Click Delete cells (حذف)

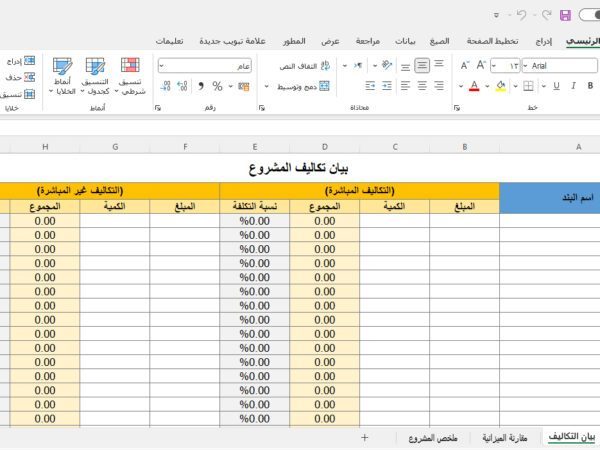[x=21, y=77]
